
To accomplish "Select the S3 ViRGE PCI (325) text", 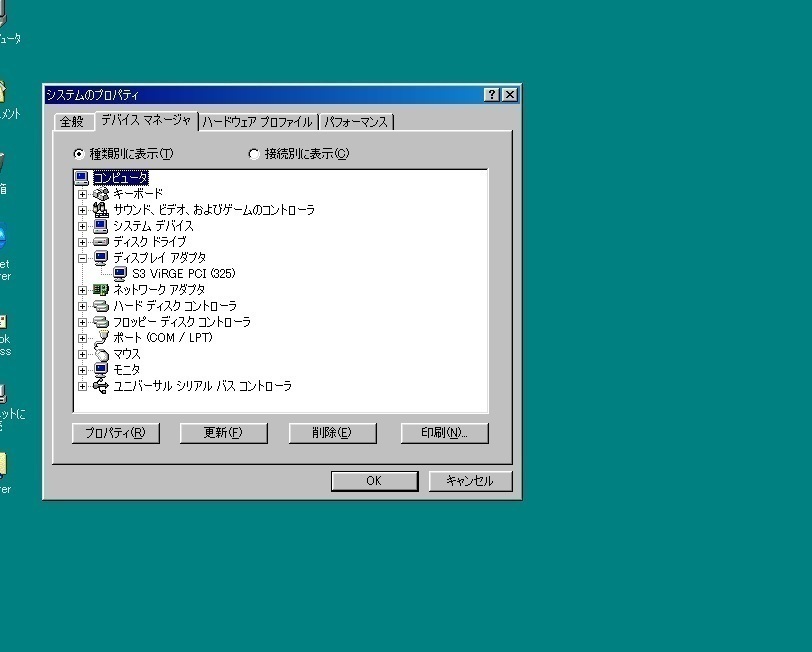I will coord(184,273).
